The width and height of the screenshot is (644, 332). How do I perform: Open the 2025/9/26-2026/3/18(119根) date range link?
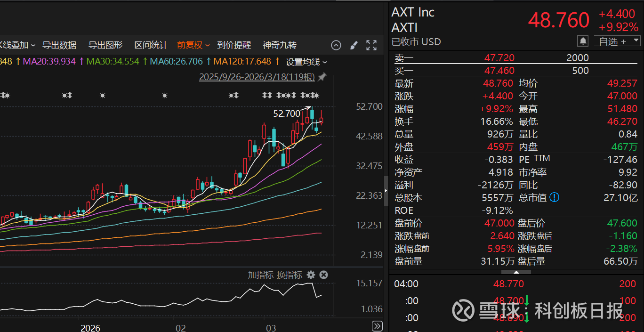257,77
